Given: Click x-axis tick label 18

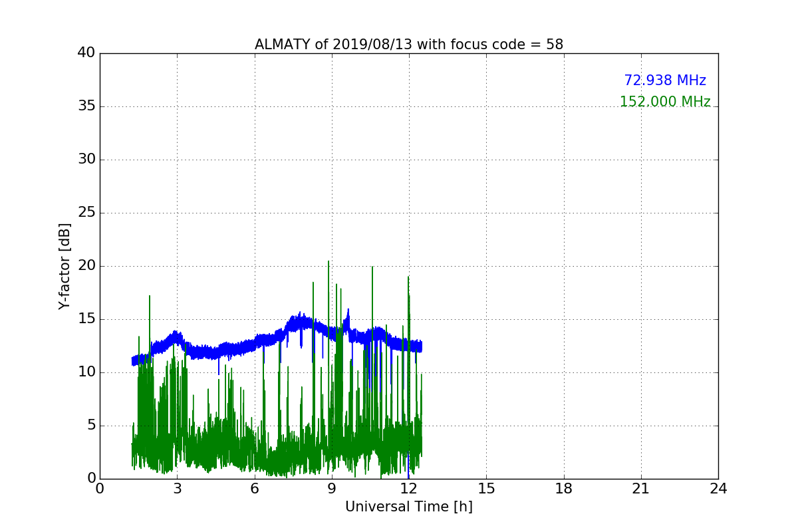Looking at the screenshot, I should pos(564,489).
